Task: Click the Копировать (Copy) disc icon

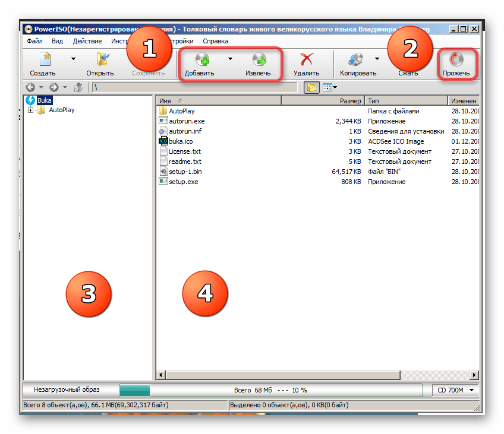Action: [355, 60]
